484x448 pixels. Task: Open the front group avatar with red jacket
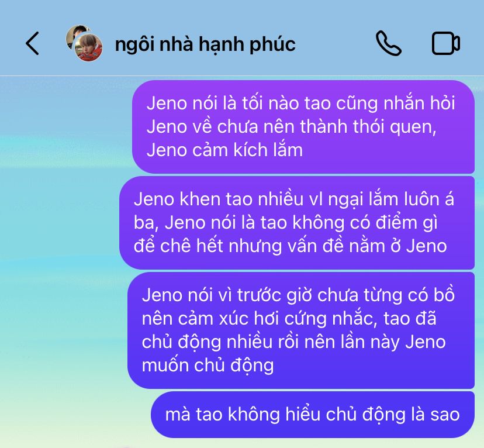pos(89,47)
